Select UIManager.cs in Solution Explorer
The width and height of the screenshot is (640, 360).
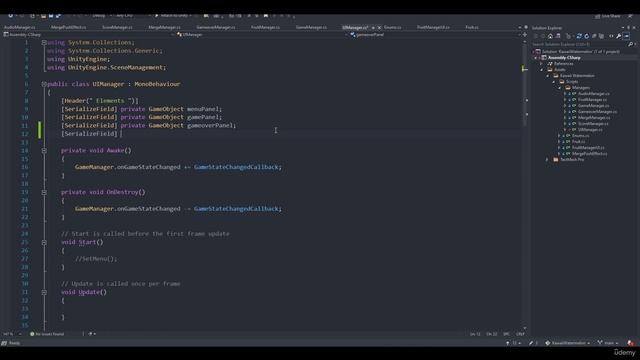[x=590, y=130]
